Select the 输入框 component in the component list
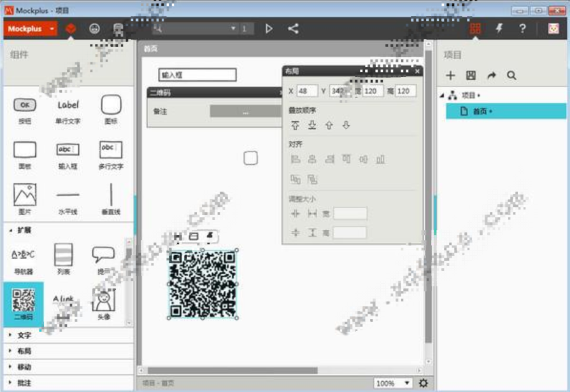Viewport: 570px width, 392px height. 68,156
